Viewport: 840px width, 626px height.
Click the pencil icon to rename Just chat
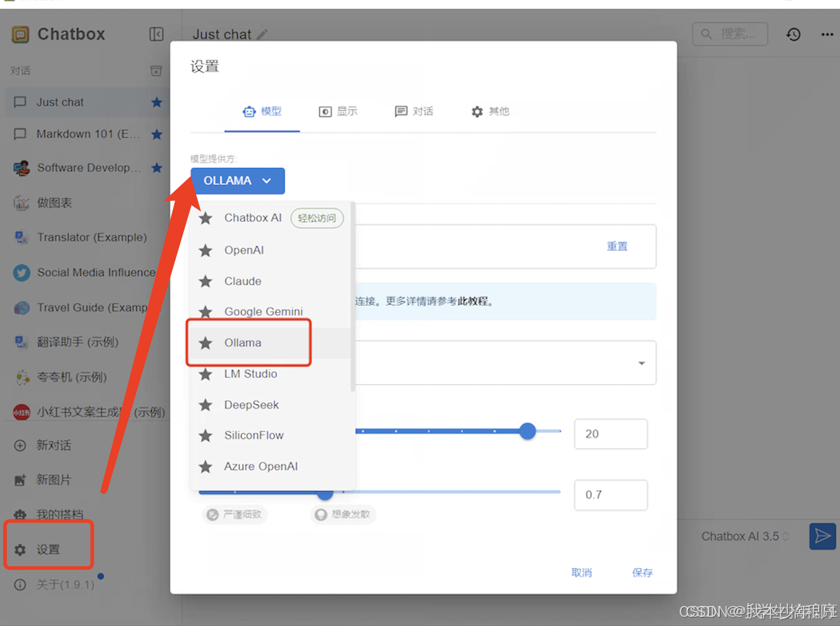coord(262,35)
